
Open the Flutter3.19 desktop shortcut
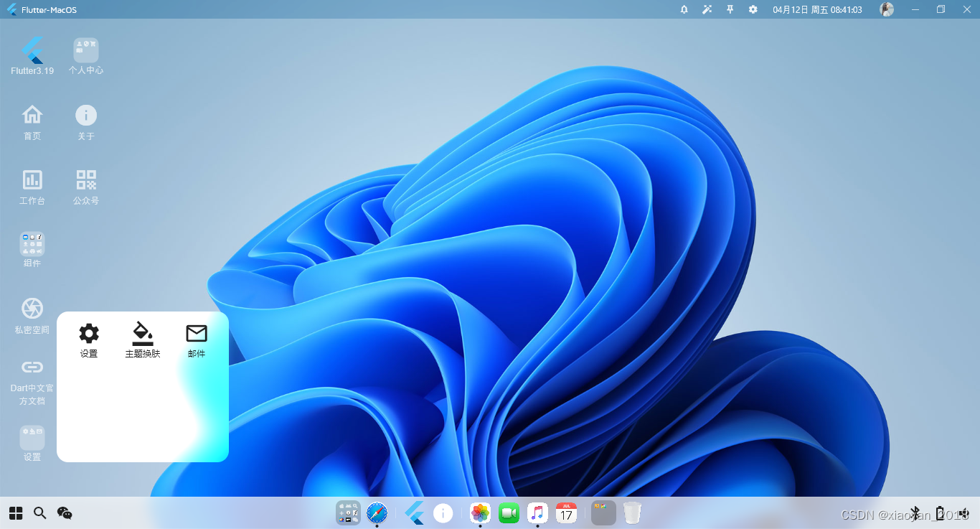point(32,56)
